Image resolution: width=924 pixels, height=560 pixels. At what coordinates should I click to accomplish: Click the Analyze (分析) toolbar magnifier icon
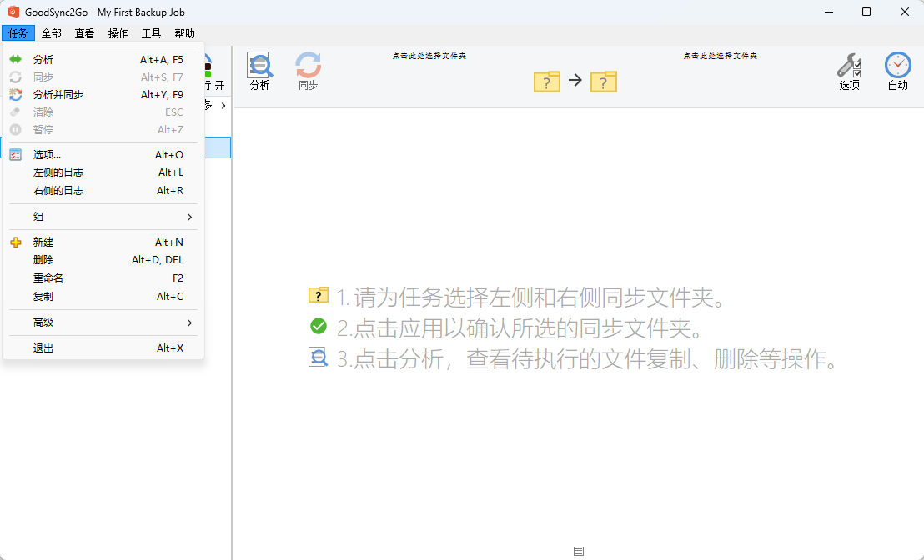click(259, 65)
